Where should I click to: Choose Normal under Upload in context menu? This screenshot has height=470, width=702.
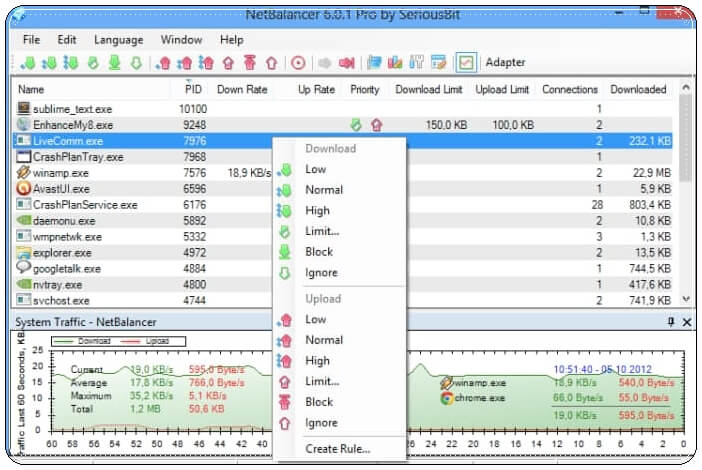[340, 340]
